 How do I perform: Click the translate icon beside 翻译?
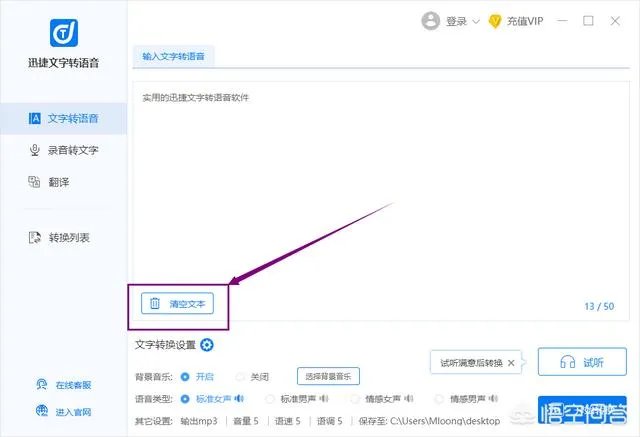click(34, 182)
